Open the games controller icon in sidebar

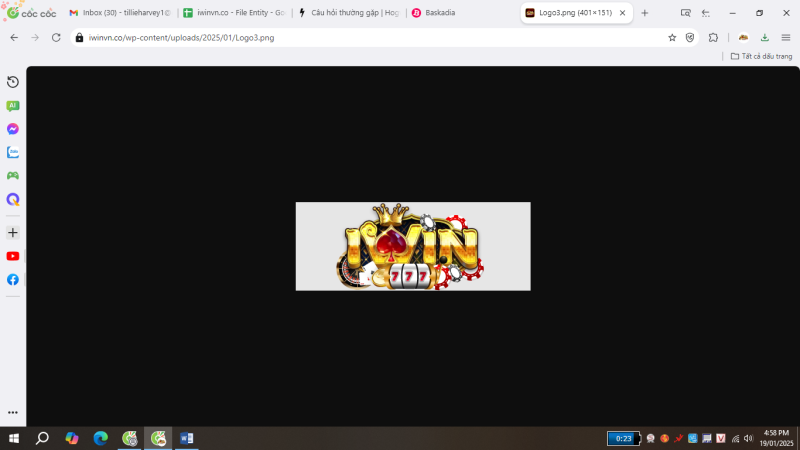pos(13,176)
